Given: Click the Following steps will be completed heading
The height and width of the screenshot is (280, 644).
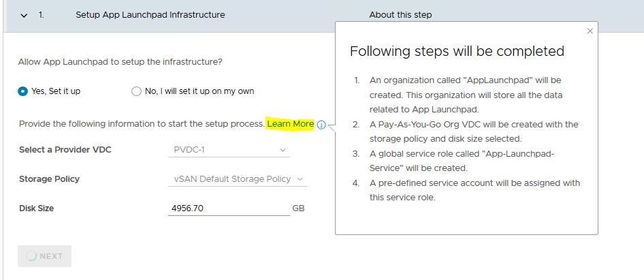Looking at the screenshot, I should pos(457,52).
